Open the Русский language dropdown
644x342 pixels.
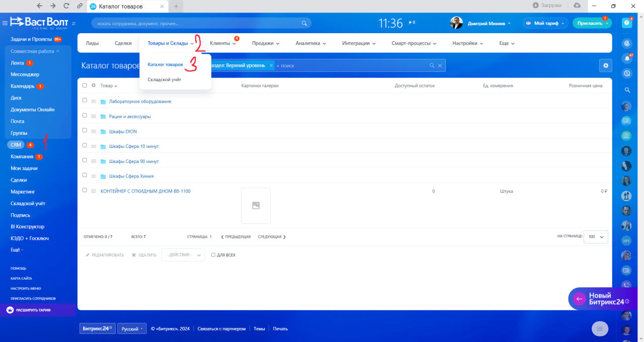[x=132, y=328]
